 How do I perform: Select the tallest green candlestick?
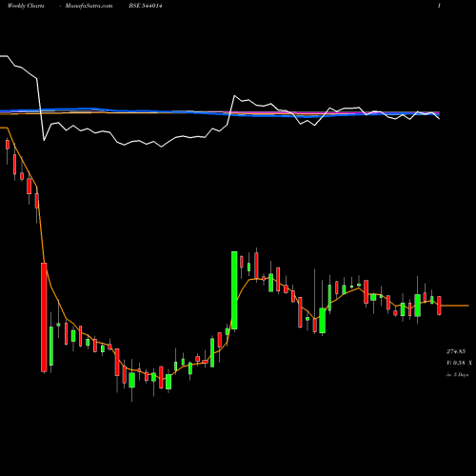[234, 290]
